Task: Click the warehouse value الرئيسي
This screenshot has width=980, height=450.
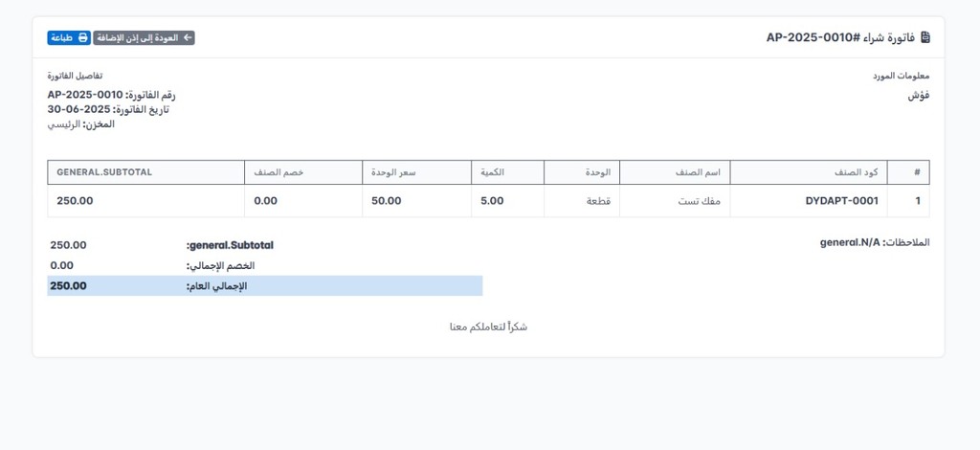Action: pos(63,124)
